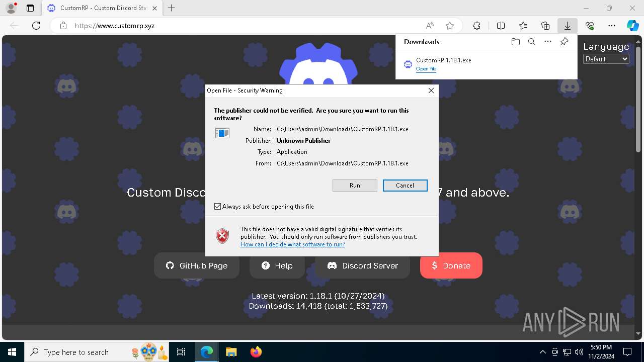The height and width of the screenshot is (362, 644).
Task: Toggle the Downloads toolbar icon
Action: pos(567,26)
